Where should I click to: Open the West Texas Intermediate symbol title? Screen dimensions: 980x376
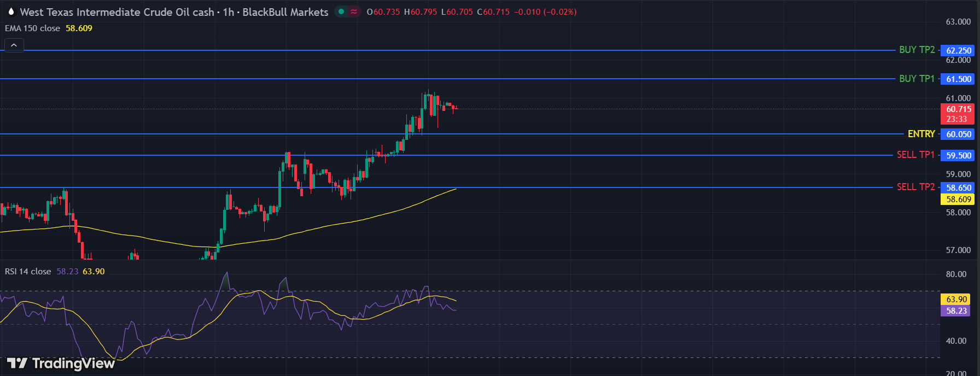coord(116,12)
